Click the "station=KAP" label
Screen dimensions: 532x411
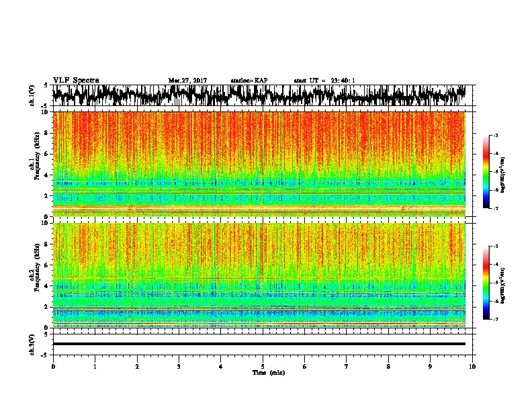pos(249,81)
